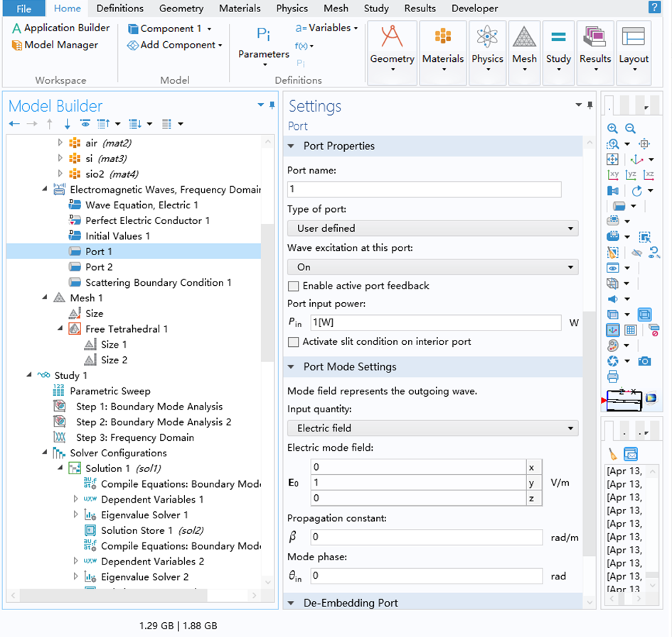Image resolution: width=672 pixels, height=637 pixels.
Task: Open the Input quantity dropdown
Action: point(432,428)
